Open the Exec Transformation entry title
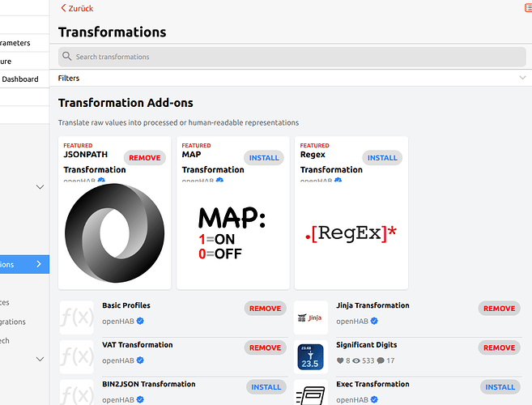Image resolution: width=532 pixels, height=405 pixels. click(372, 384)
